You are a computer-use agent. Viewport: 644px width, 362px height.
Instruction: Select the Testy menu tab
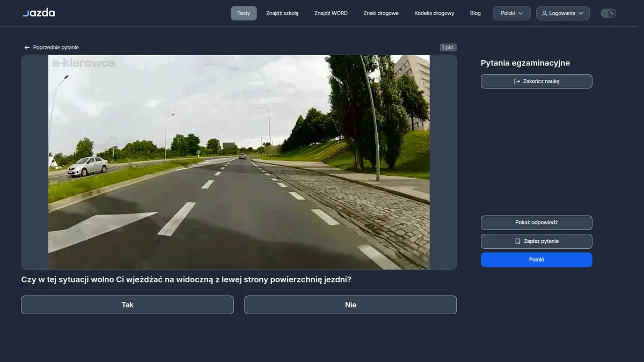pos(244,13)
